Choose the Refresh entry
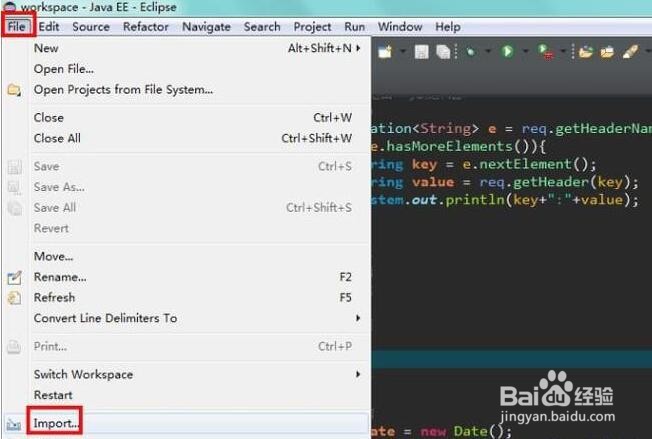This screenshot has width=652, height=439. coord(186,298)
